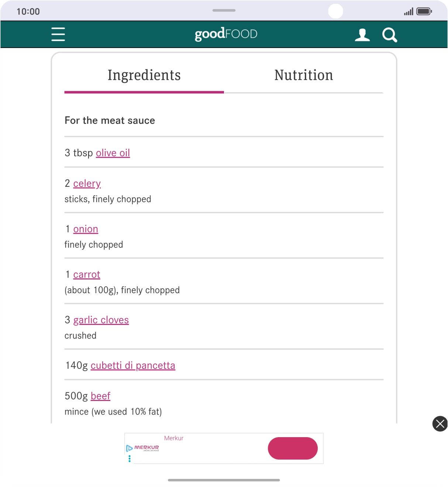The height and width of the screenshot is (487, 448).
Task: Click the carrot link
Action: pos(87,274)
